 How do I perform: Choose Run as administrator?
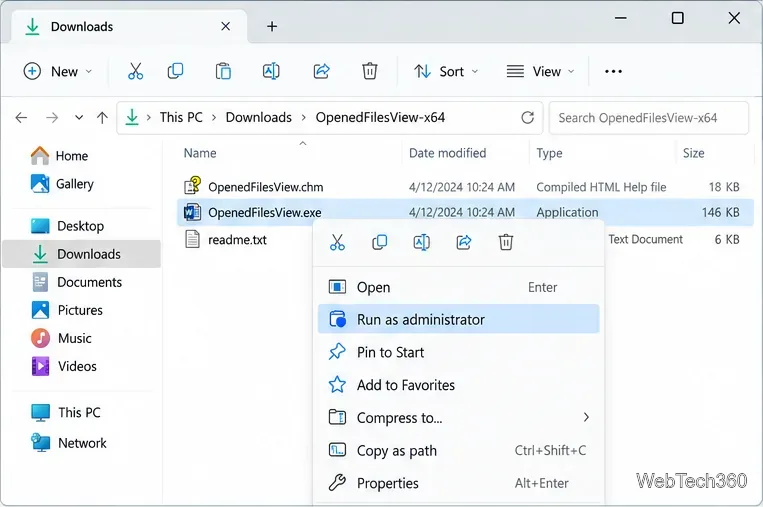coord(458,319)
